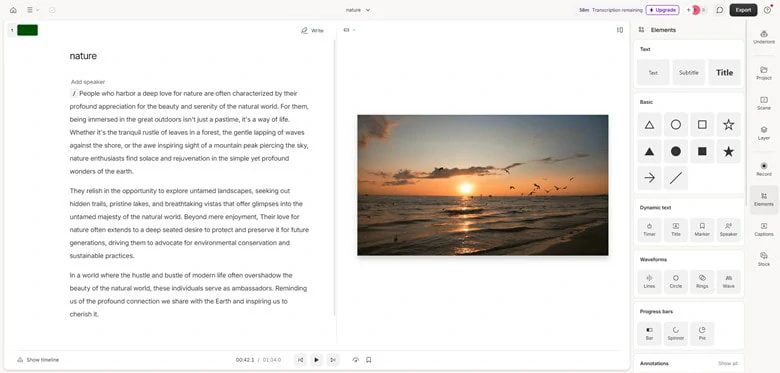
Task: Add the Speaker dynamic text
Action: (x=728, y=230)
